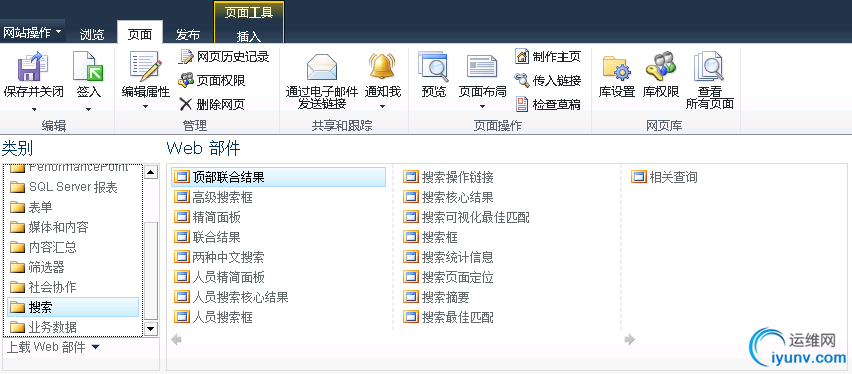Expand the 通知我 dropdown arrow
Viewport: 852px width, 374px height.
[x=383, y=107]
